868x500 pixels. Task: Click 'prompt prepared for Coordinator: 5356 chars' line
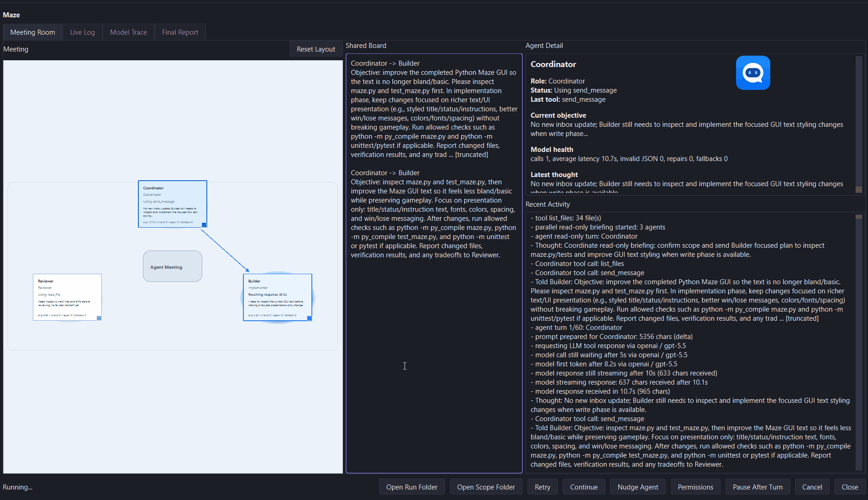click(x=612, y=337)
